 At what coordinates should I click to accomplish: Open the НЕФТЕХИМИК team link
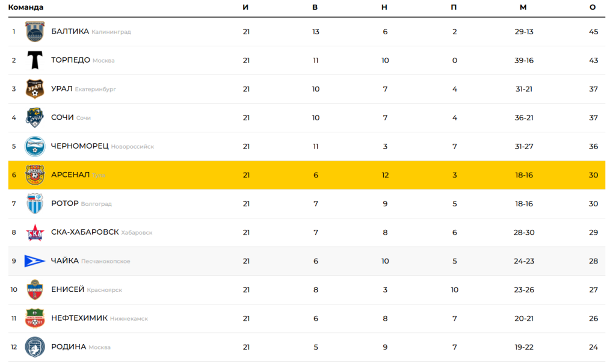[x=79, y=318]
